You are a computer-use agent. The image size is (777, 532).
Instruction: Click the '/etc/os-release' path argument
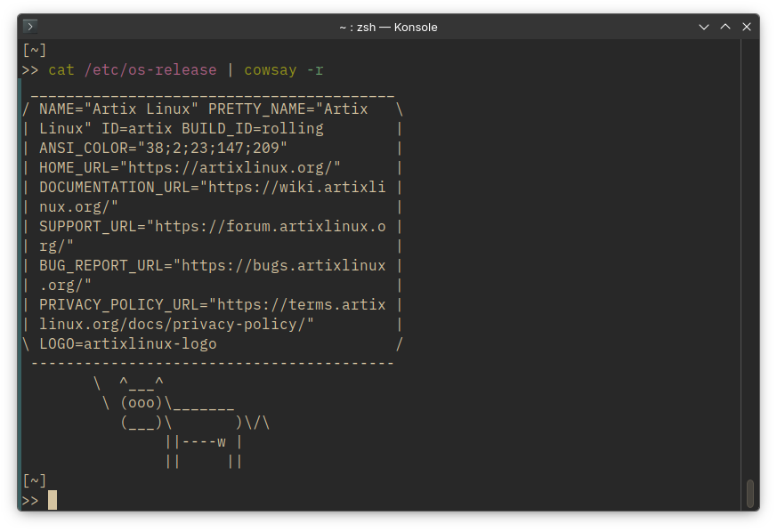pos(150,70)
